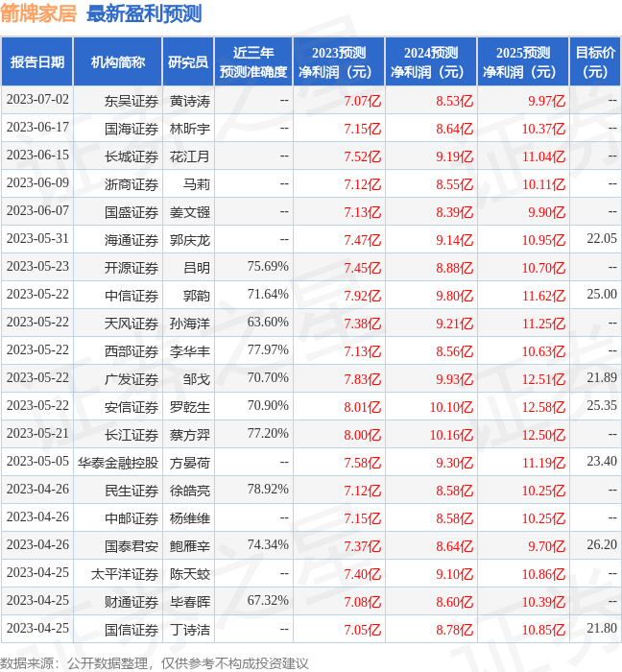
Task: Click analyst name 林昕宇
Action: [190, 129]
